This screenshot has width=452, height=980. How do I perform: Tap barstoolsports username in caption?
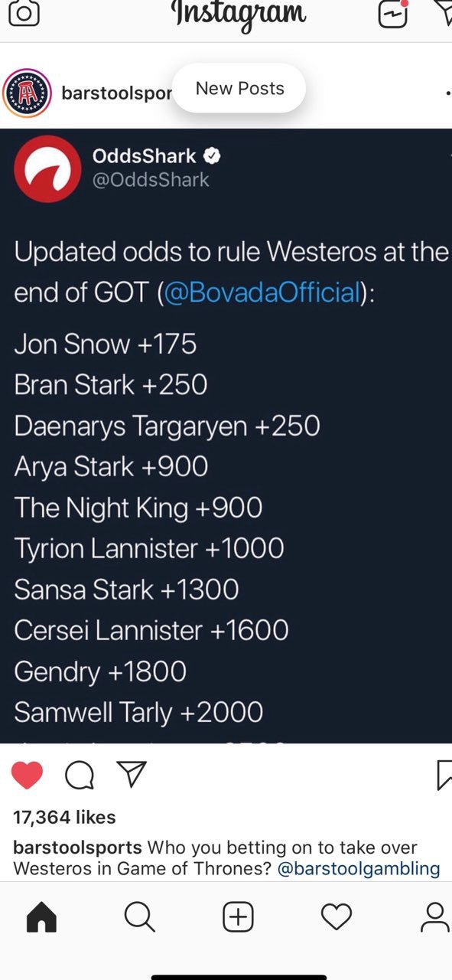pos(77,848)
